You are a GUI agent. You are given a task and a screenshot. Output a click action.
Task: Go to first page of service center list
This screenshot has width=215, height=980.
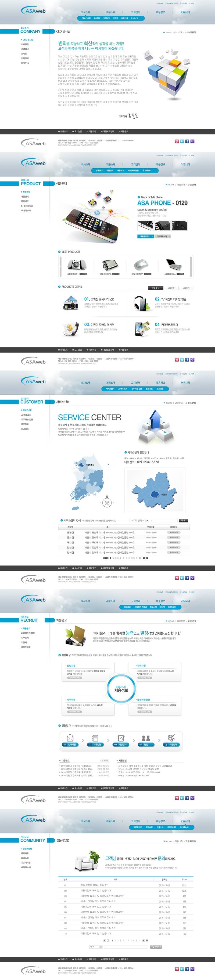coord(104,558)
